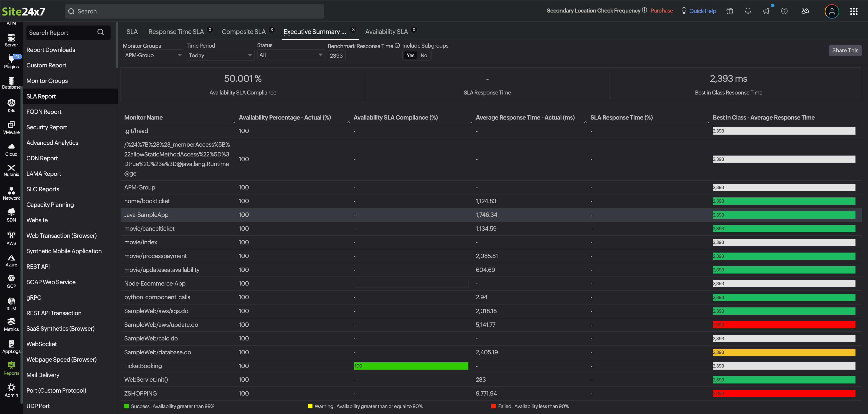Click the Share This button
Image resolution: width=868 pixels, height=414 pixels.
(x=845, y=50)
